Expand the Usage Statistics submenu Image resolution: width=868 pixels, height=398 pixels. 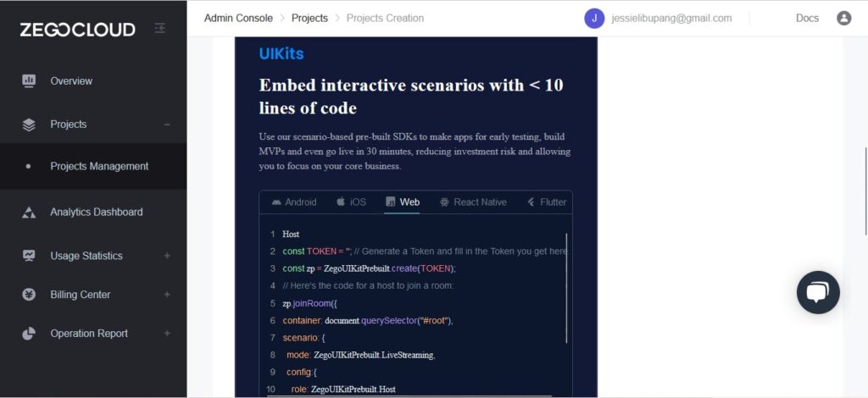click(x=167, y=256)
